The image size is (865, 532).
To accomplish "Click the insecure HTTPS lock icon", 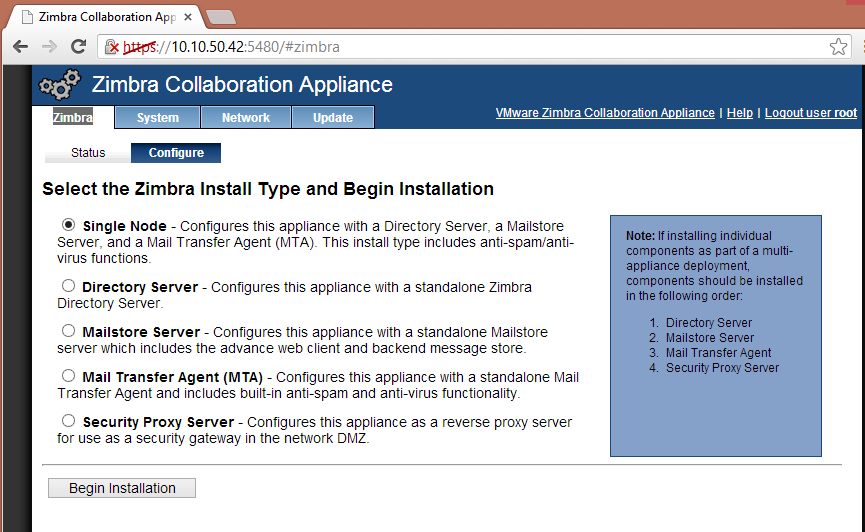I will pyautogui.click(x=113, y=47).
